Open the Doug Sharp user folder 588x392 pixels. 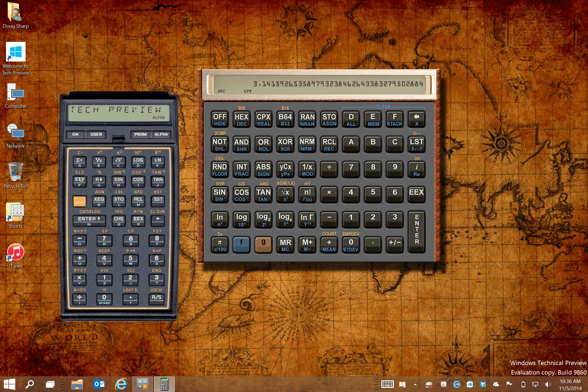pyautogui.click(x=16, y=15)
